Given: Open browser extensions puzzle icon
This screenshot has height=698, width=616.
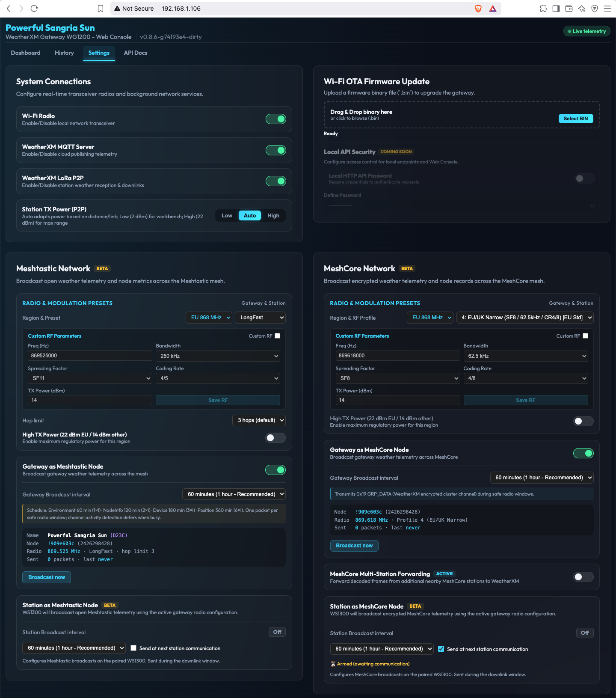Looking at the screenshot, I should point(543,9).
